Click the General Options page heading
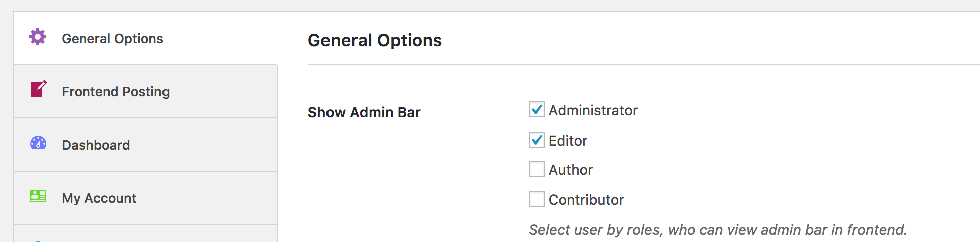This screenshot has height=242, width=980. pyautogui.click(x=375, y=40)
